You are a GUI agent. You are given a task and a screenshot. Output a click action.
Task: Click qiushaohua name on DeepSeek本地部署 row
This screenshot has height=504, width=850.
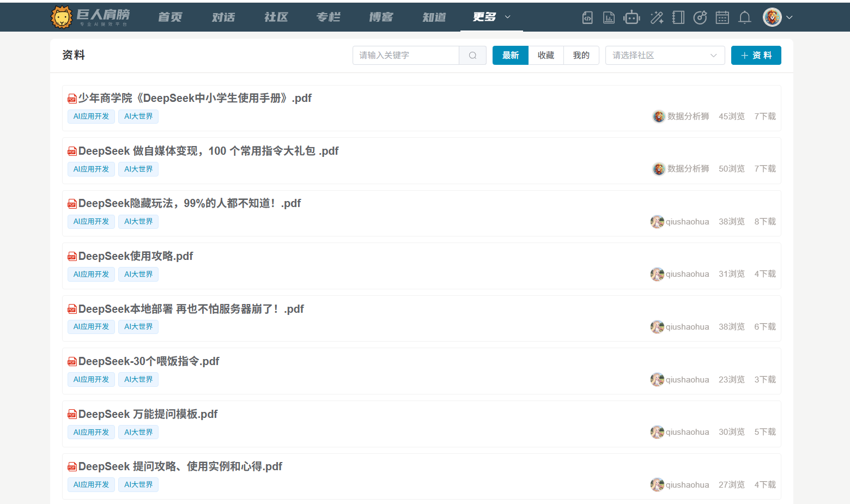688,327
